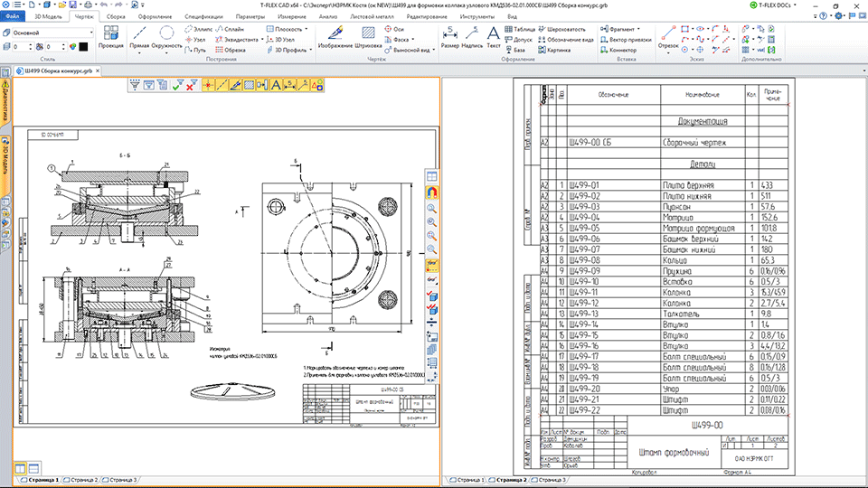Clear all filters with the red cross
Screen dimensions: 868x488
192,85
